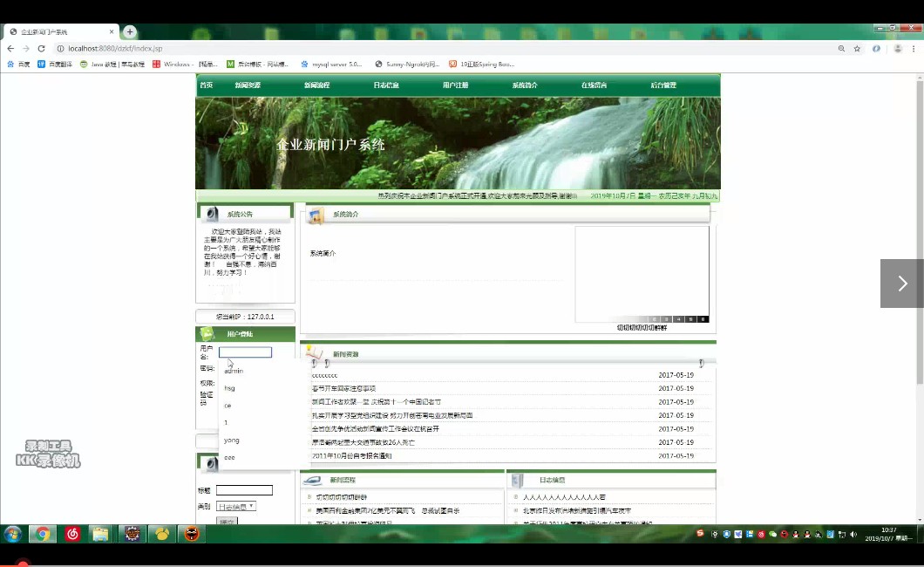Choose 'eee' from the username suggestions

(x=264, y=457)
